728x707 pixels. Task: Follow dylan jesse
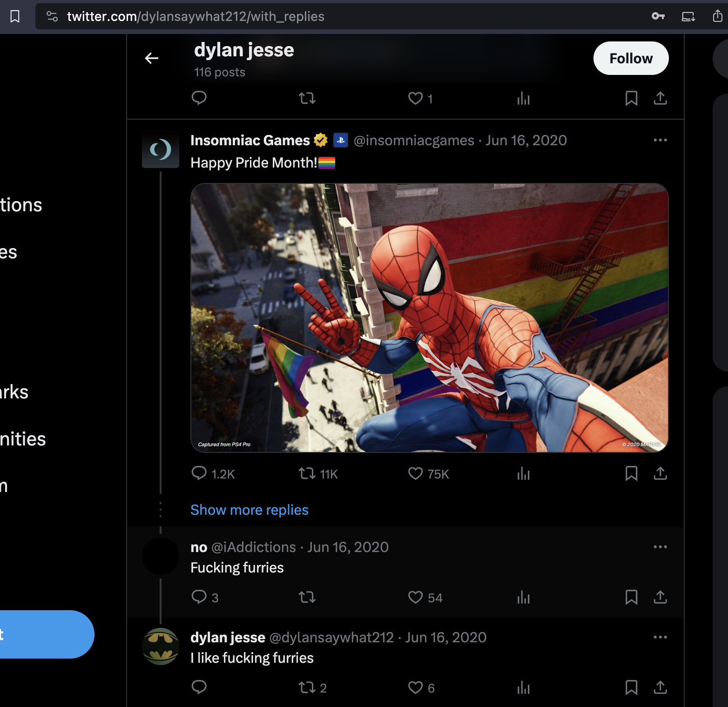[631, 58]
